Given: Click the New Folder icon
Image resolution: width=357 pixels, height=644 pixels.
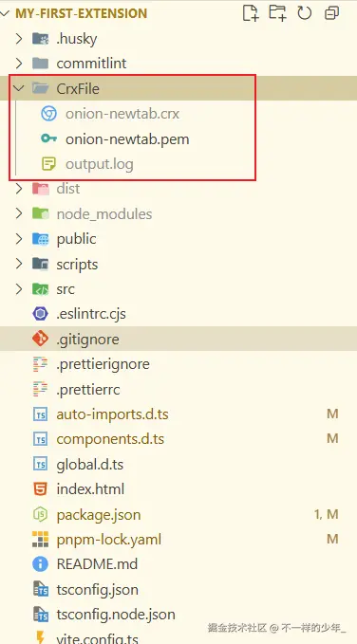Looking at the screenshot, I should (277, 13).
